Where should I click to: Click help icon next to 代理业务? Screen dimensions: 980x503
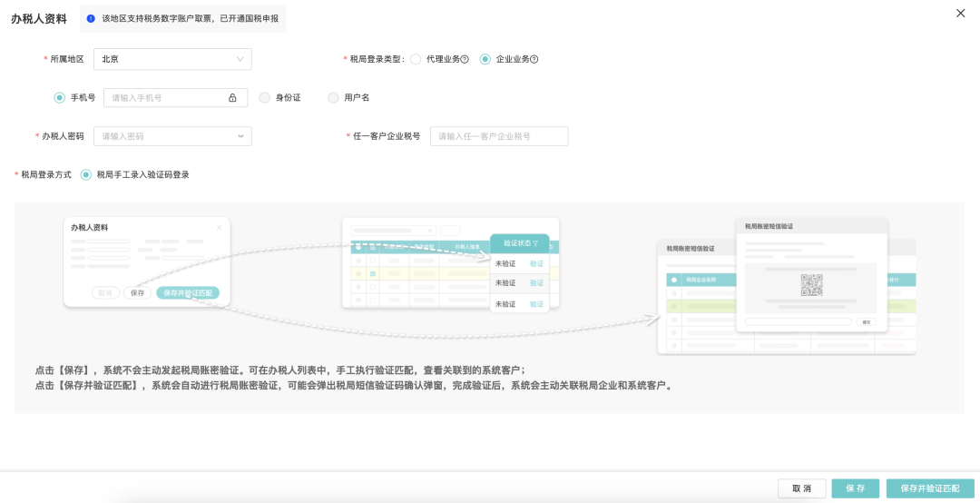click(x=465, y=60)
